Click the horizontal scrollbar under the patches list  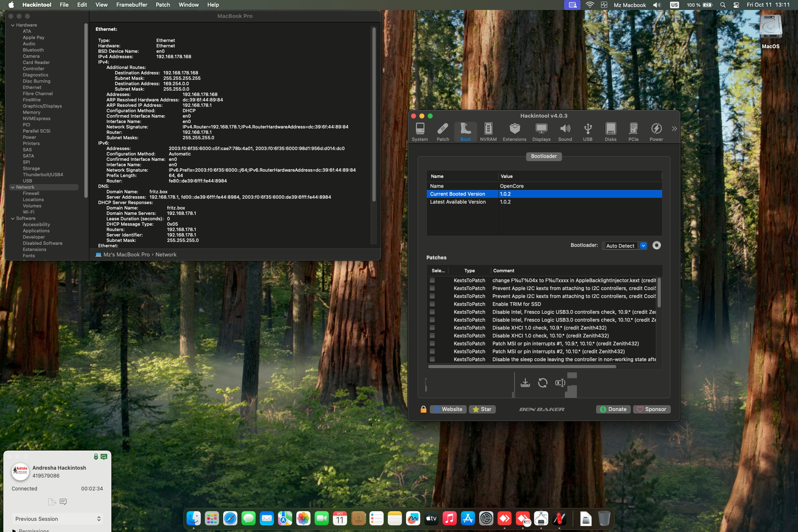(522, 367)
